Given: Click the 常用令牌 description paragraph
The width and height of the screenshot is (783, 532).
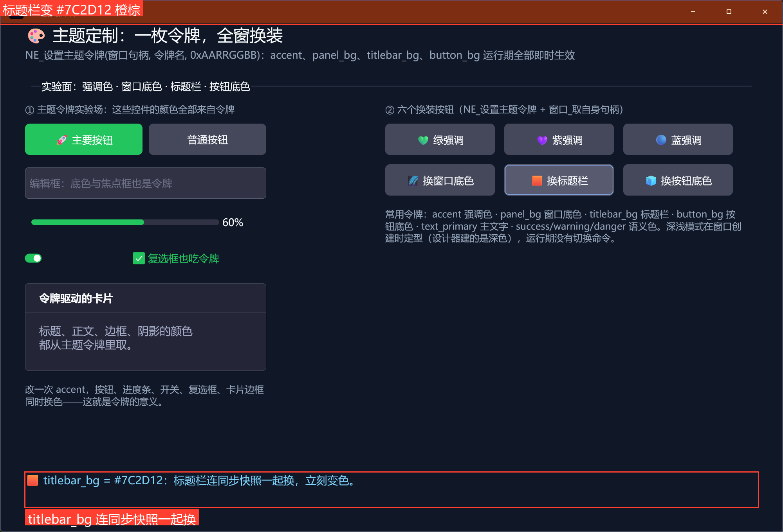Looking at the screenshot, I should coord(563,226).
